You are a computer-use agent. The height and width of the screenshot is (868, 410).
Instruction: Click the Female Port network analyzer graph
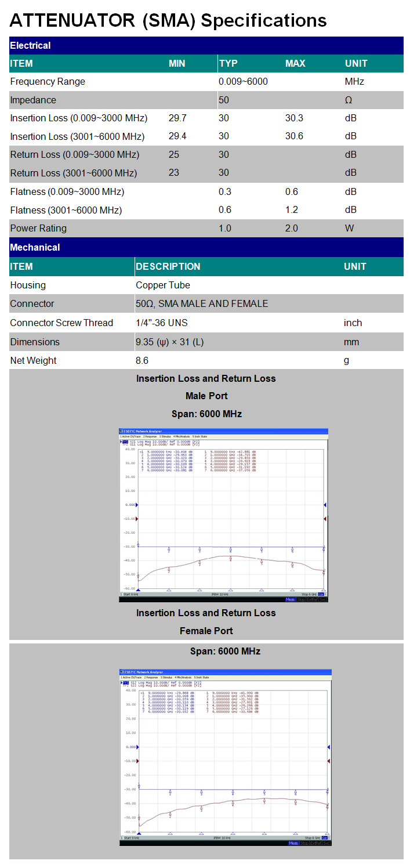[x=226, y=757]
